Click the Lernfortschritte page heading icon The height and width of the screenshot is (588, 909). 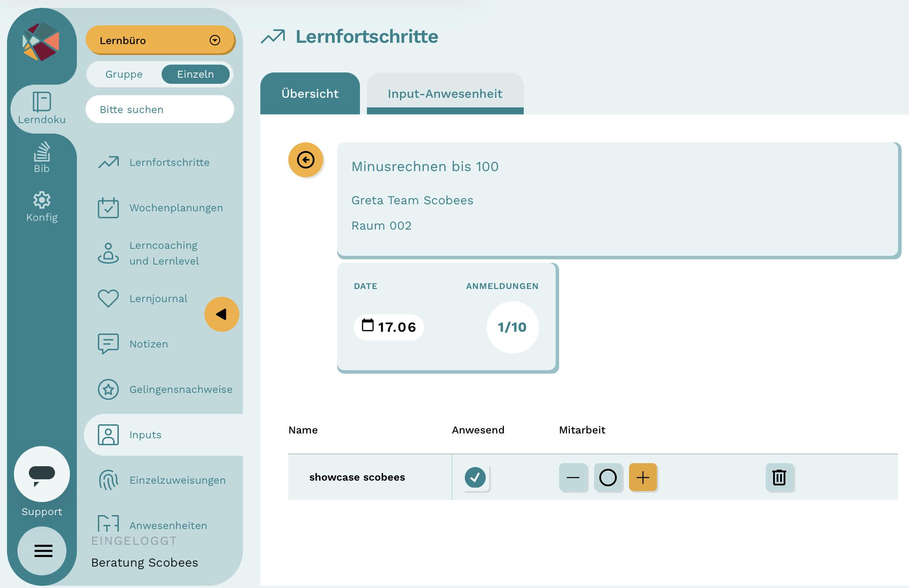(x=273, y=37)
